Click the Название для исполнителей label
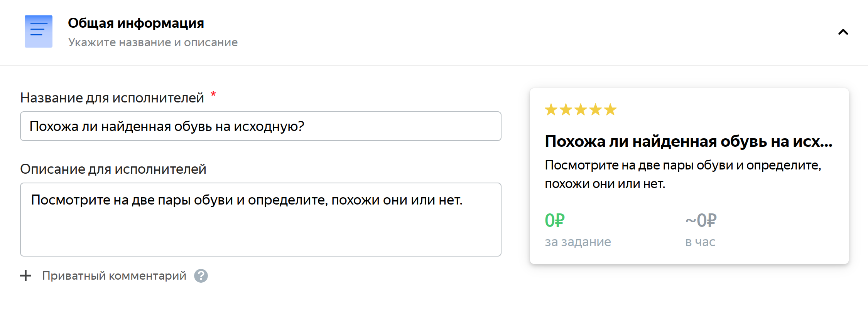 click(112, 98)
